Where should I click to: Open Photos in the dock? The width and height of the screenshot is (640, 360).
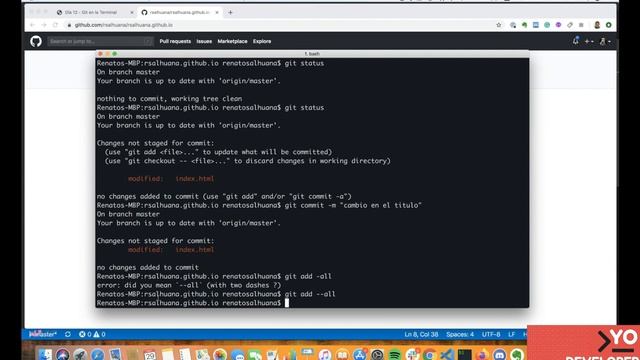[x=220, y=354]
